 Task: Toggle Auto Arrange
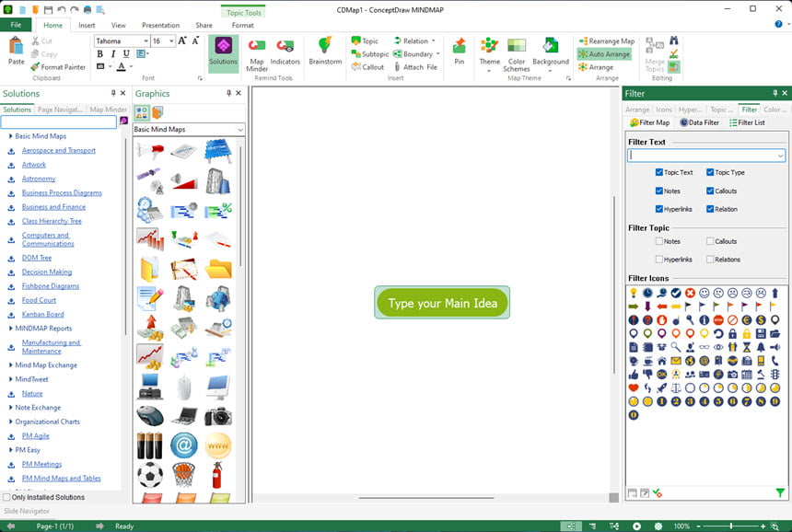[x=604, y=54]
